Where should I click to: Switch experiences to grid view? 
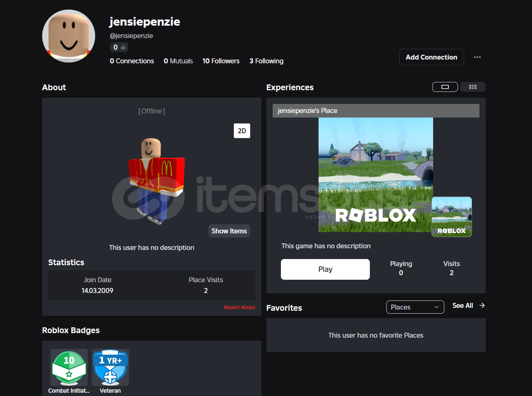click(473, 87)
